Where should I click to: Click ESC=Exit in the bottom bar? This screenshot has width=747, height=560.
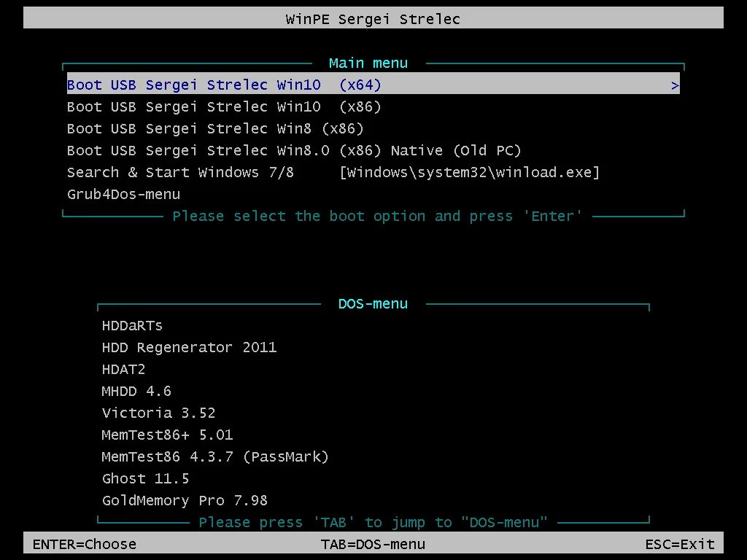680,544
